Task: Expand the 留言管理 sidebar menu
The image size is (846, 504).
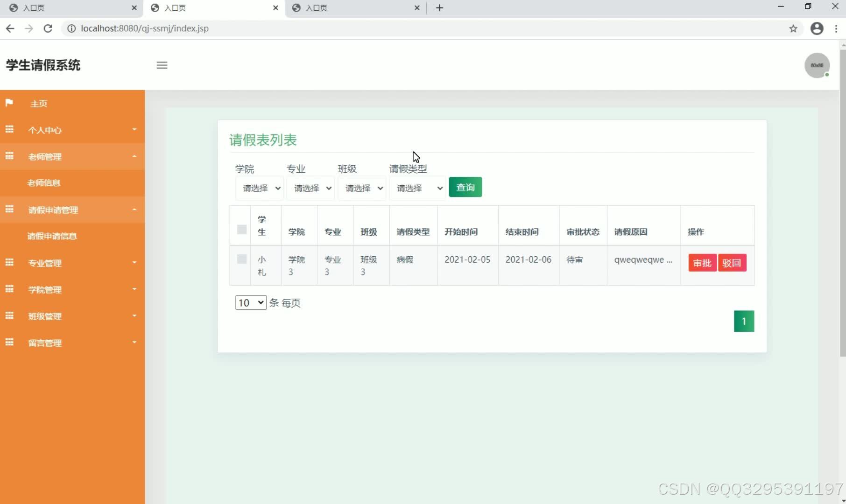Action: coord(72,343)
